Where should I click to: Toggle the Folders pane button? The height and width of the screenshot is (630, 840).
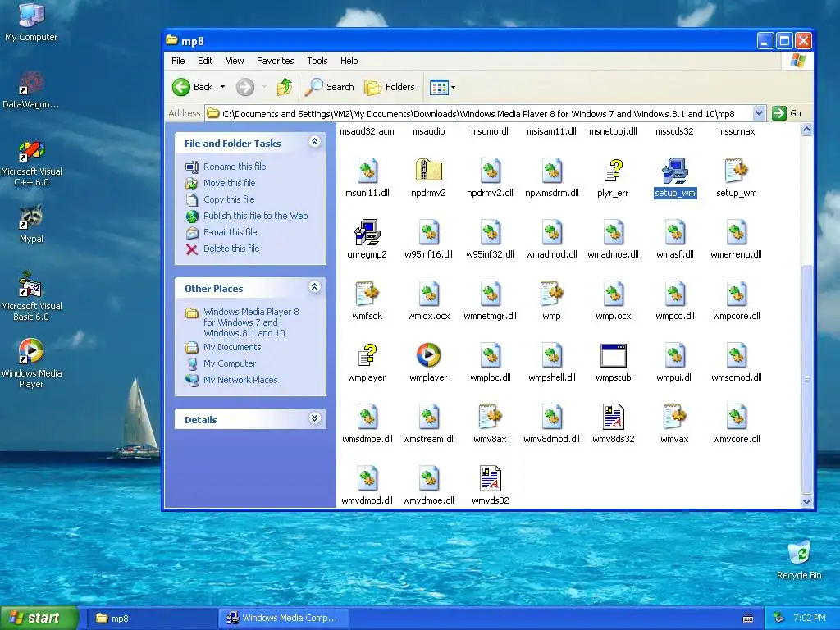[390, 87]
